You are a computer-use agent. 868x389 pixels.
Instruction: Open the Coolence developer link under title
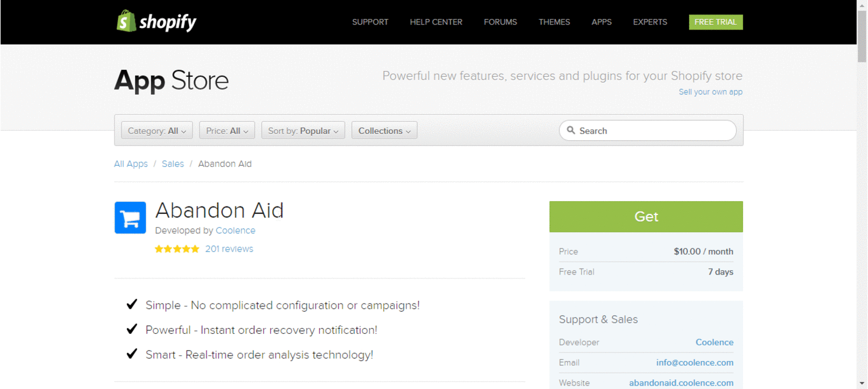pos(235,230)
